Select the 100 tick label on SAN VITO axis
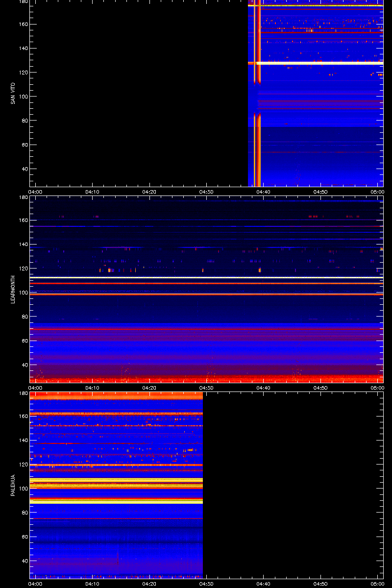This screenshot has width=392, height=588. point(23,97)
